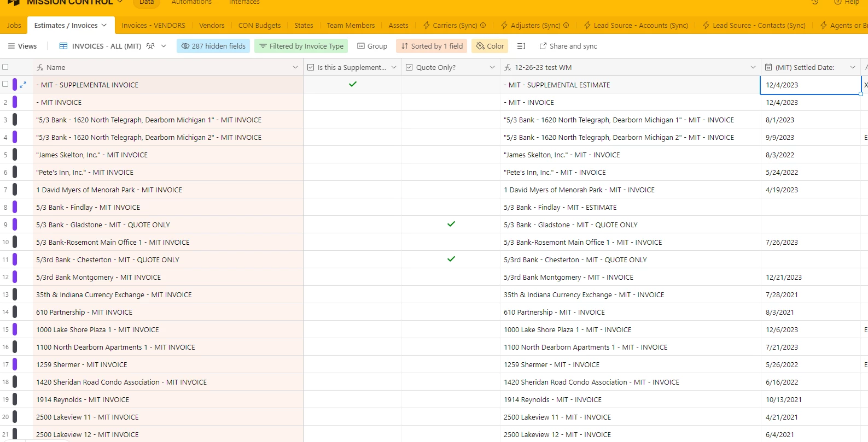
Task: Open the Vendors table tab
Action: pos(212,26)
